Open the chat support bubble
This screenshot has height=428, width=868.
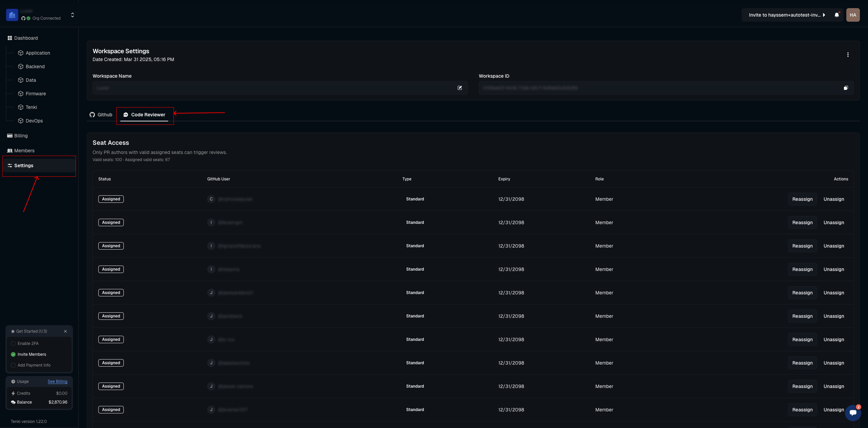click(x=853, y=412)
